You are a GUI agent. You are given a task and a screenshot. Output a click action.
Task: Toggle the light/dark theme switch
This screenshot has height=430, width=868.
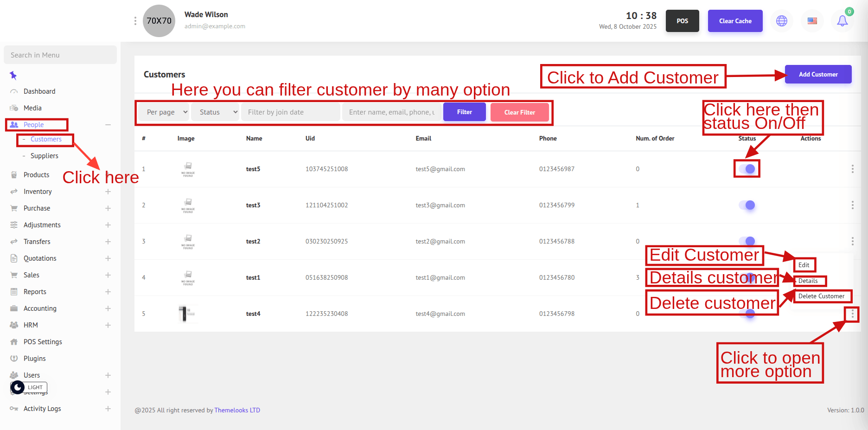coord(18,387)
